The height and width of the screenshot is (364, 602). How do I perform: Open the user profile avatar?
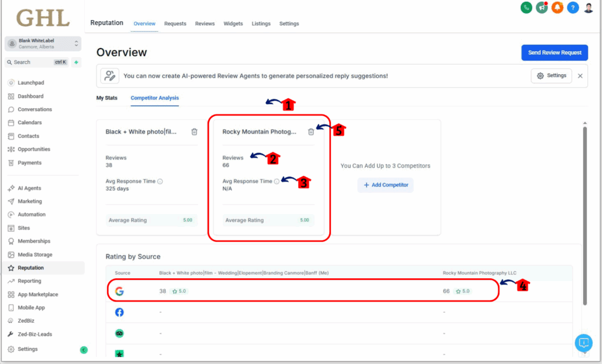(x=588, y=7)
